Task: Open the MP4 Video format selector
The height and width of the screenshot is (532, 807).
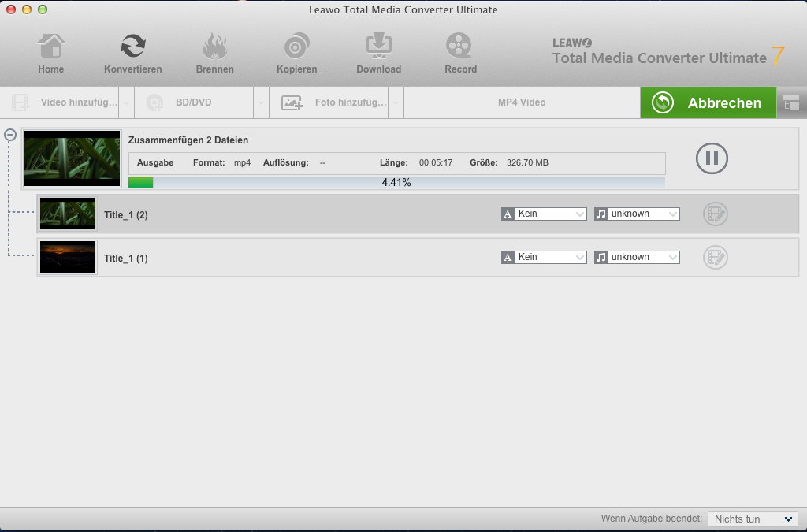Action: point(522,102)
